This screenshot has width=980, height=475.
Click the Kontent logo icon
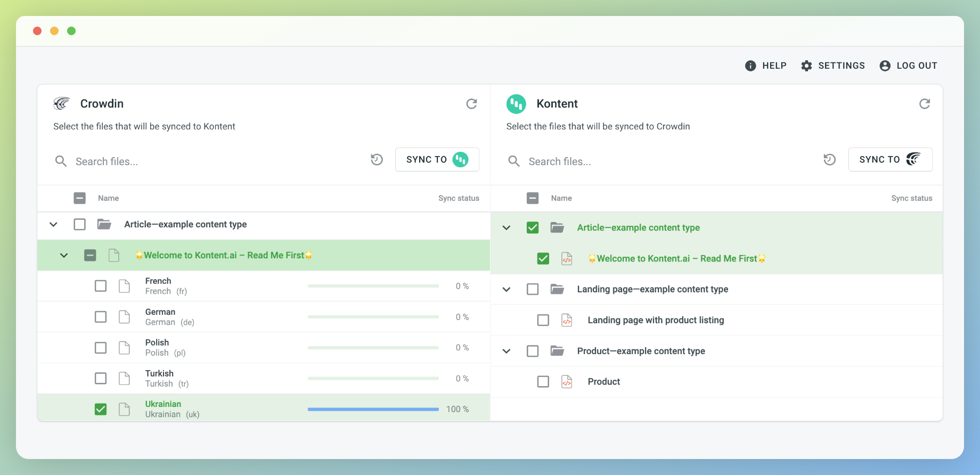[516, 104]
